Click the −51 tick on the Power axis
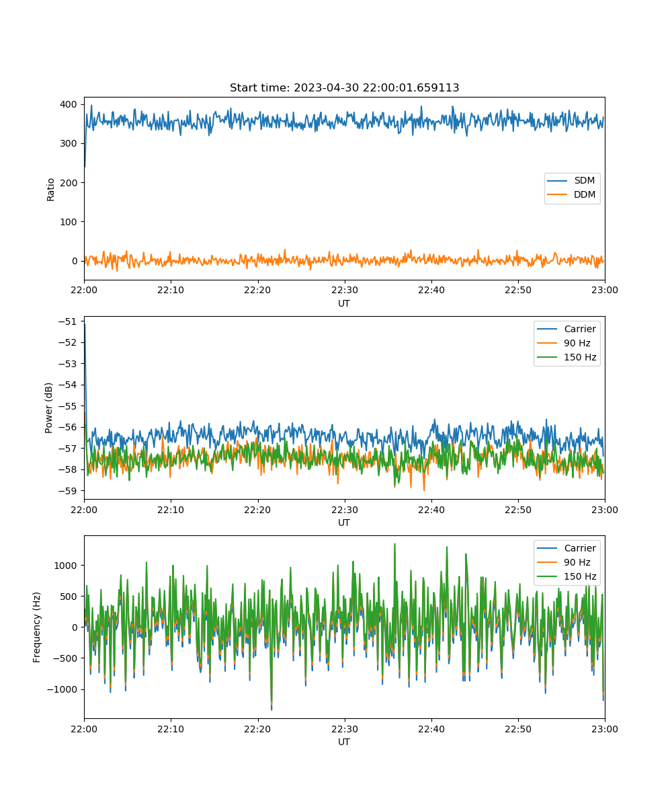The height and width of the screenshot is (807, 672). [69, 321]
